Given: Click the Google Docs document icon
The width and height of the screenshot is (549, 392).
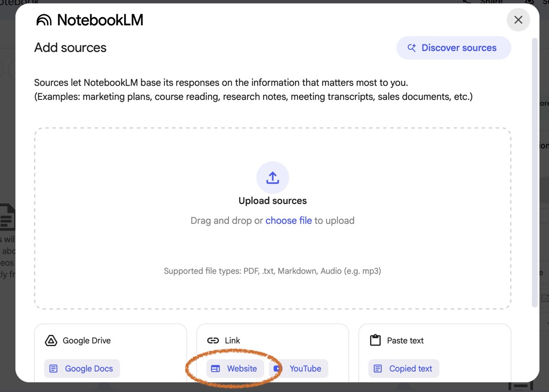Looking at the screenshot, I should pyautogui.click(x=53, y=369).
